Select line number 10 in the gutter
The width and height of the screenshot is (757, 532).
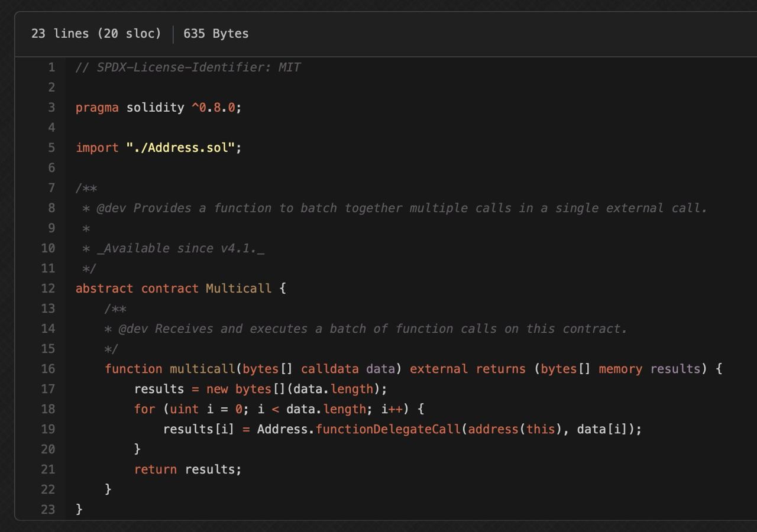click(x=48, y=248)
